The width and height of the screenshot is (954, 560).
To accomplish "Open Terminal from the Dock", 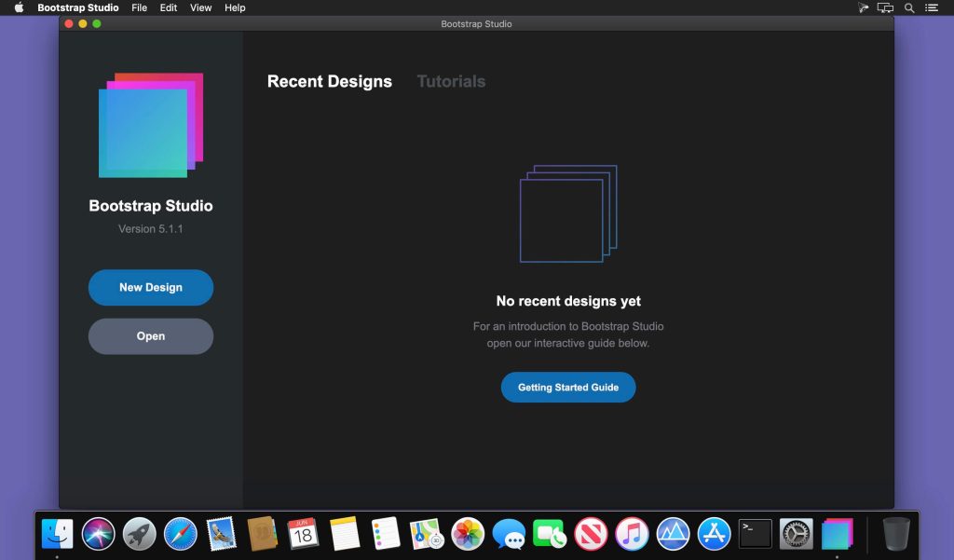I will 754,534.
